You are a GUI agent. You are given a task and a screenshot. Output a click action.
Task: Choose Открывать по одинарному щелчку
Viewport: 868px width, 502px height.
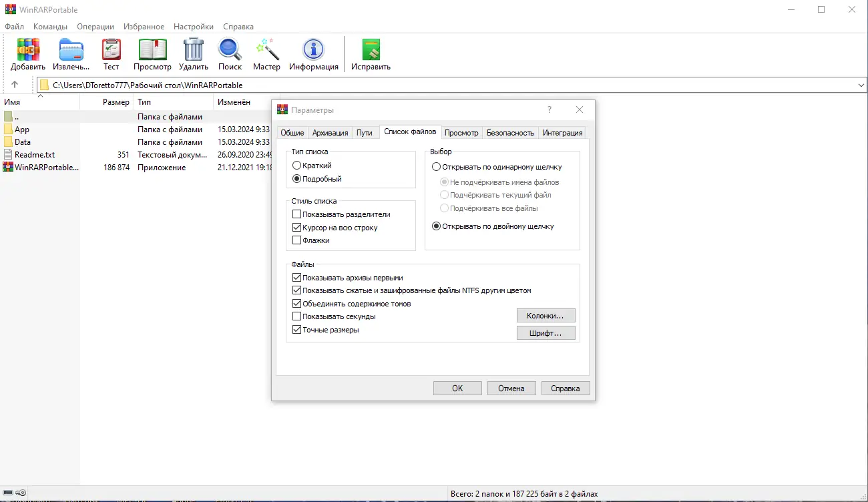pyautogui.click(x=437, y=167)
